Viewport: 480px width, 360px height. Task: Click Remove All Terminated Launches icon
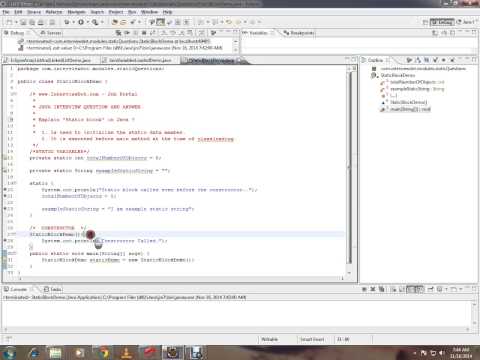(x=118, y=33)
